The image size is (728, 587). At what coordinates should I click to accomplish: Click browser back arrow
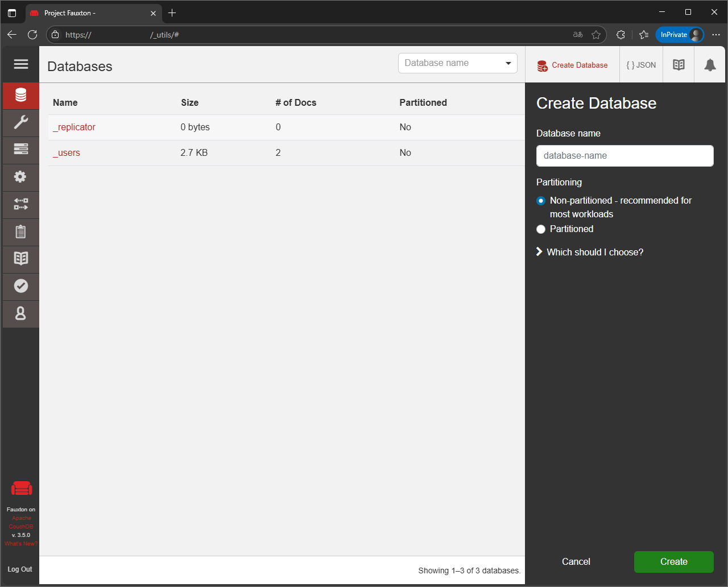(x=12, y=35)
